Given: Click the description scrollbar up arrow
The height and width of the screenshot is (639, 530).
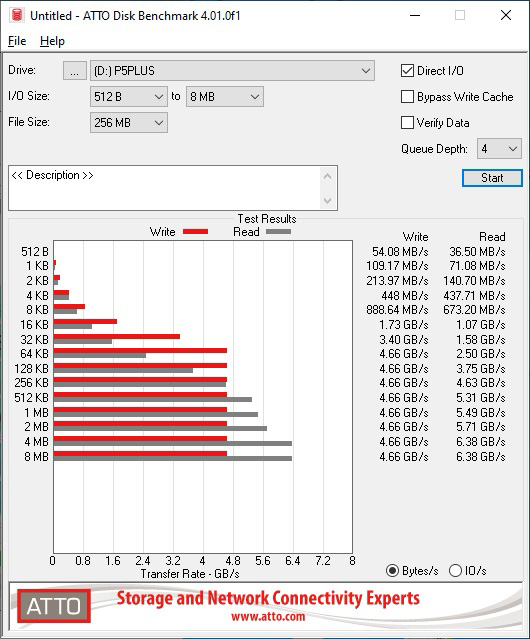Looking at the screenshot, I should coord(328,176).
